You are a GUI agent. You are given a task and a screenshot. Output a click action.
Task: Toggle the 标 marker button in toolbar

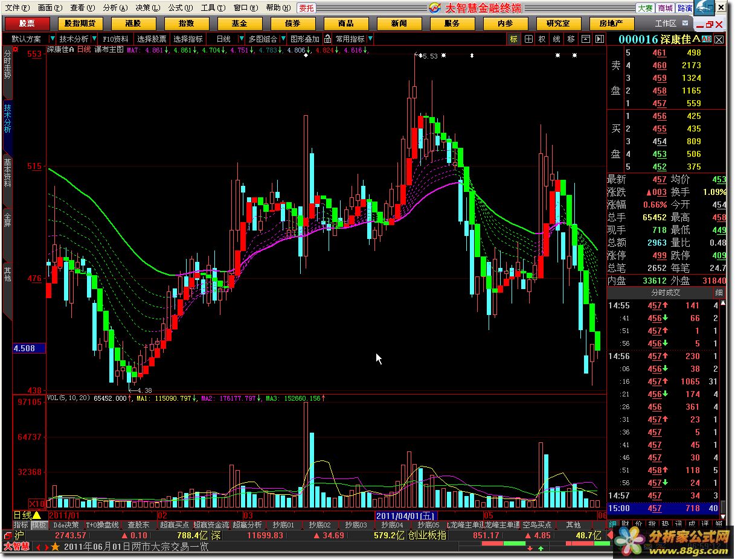pyautogui.click(x=514, y=39)
